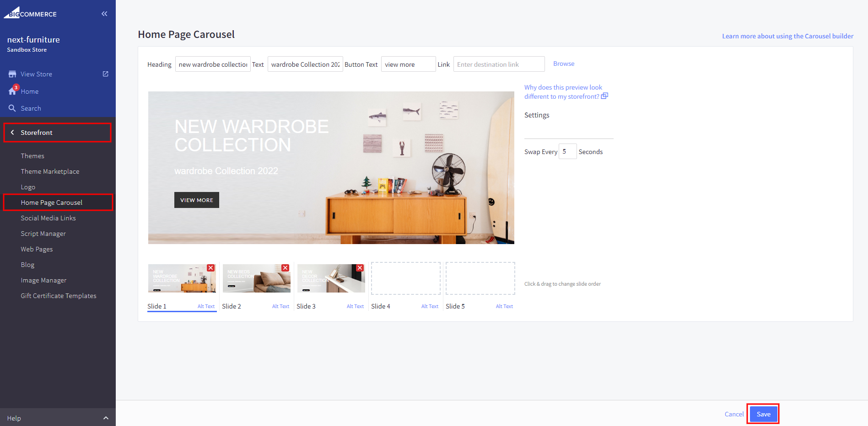Screen dimensions: 868x426
Task: Select Image Manager in sidebar
Action: (x=43, y=280)
